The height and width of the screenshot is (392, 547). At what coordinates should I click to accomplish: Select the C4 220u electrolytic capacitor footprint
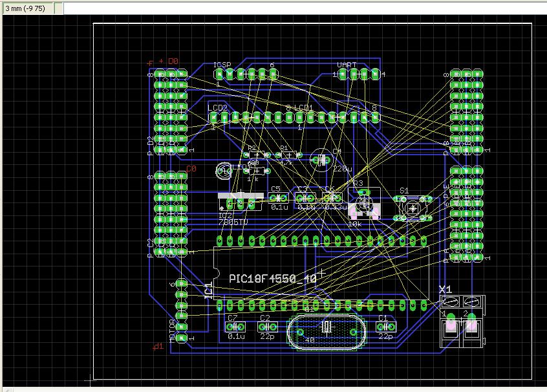pyautogui.click(x=321, y=160)
